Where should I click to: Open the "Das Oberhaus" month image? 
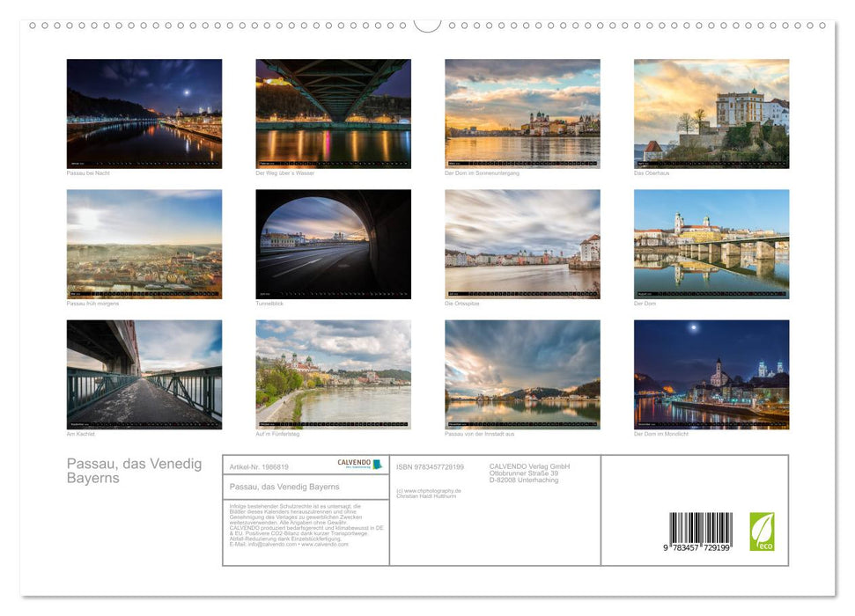point(711,113)
